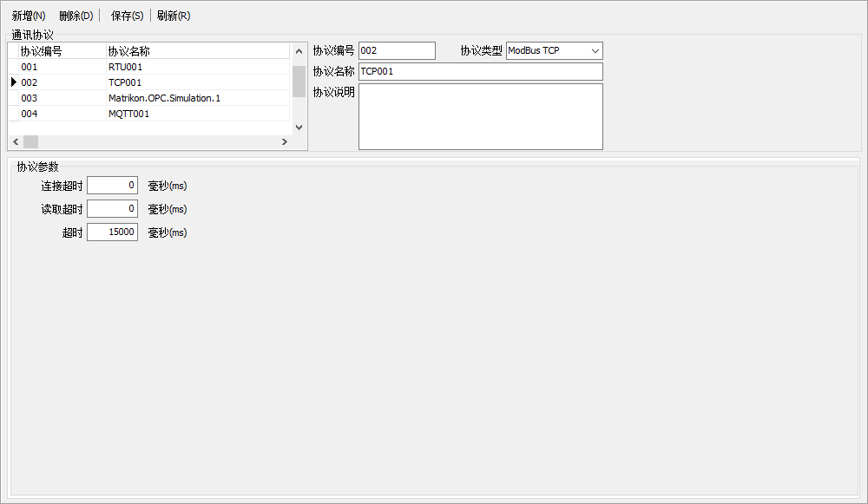Click the 保存(S) toolbar button

tap(127, 16)
